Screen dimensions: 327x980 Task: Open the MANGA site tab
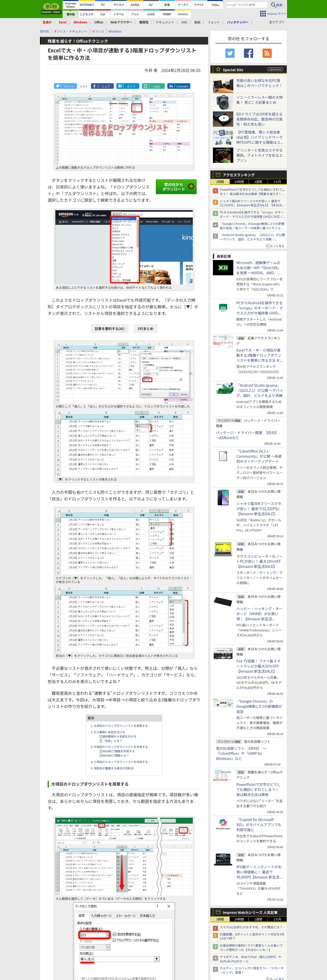pos(183,15)
